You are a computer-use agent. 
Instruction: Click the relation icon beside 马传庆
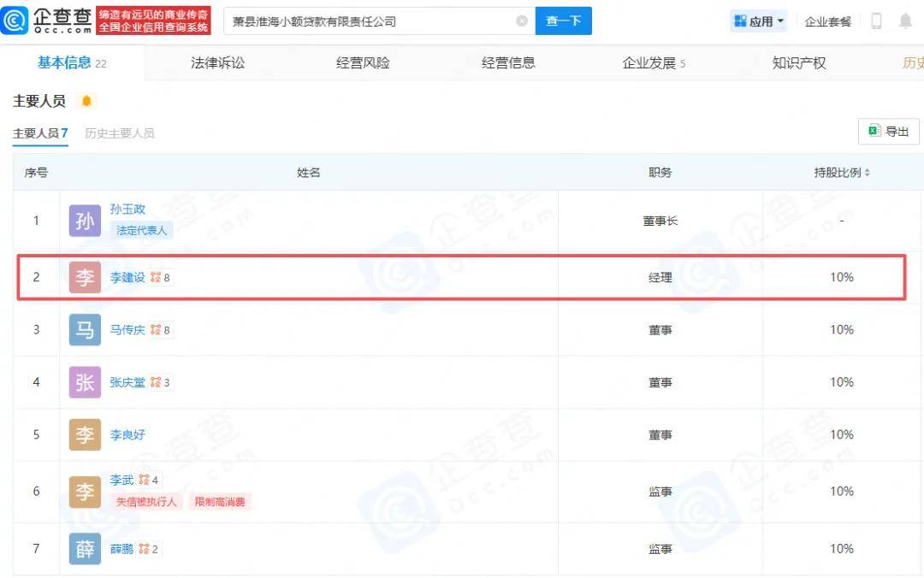[x=156, y=330]
